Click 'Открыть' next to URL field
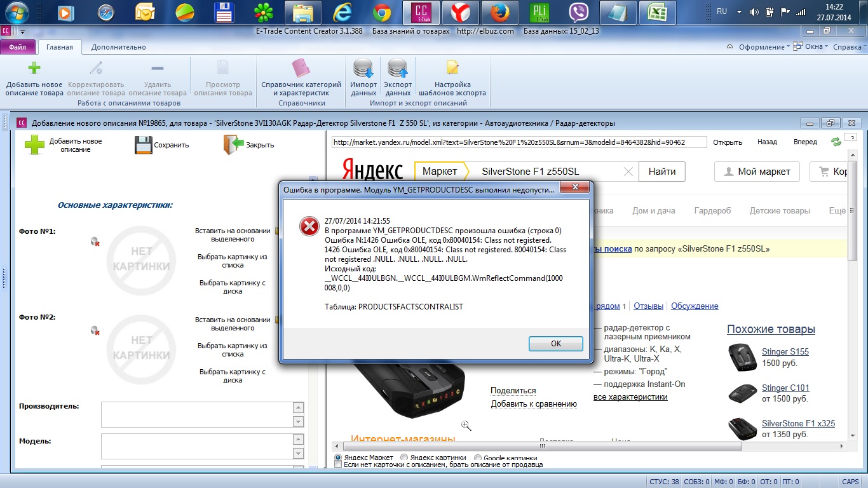 pyautogui.click(x=728, y=142)
